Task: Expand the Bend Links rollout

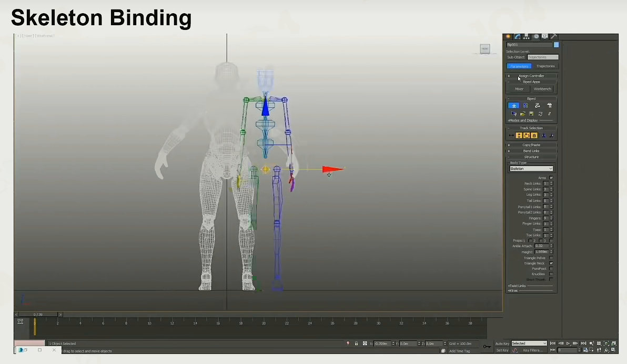Action: [x=531, y=151]
